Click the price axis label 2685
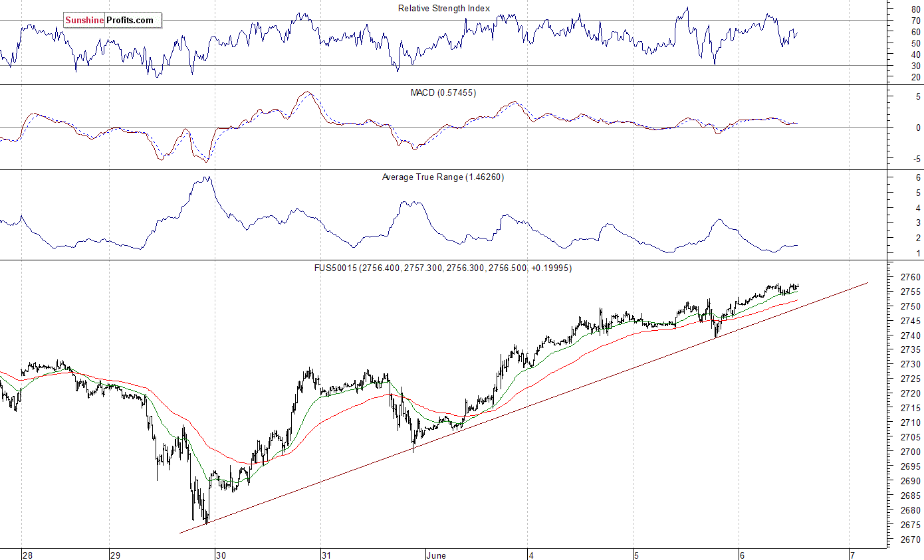Viewport: 924px width, 560px height. point(911,496)
